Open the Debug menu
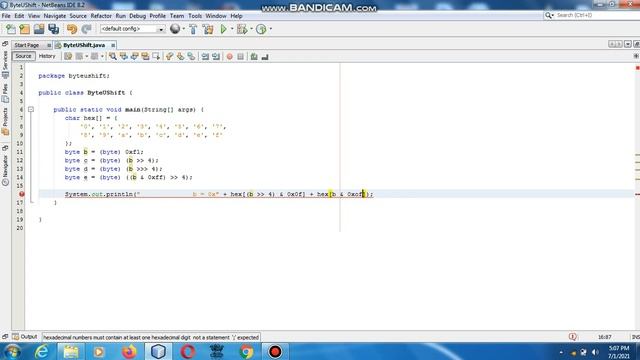The image size is (640, 360). coord(138,16)
